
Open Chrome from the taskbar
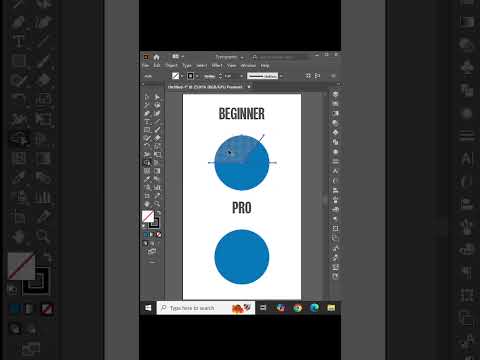297,308
